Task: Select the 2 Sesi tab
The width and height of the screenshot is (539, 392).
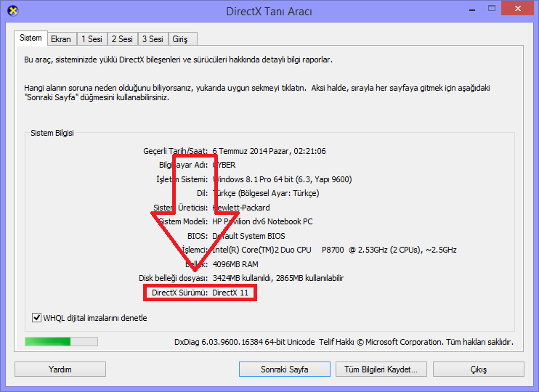Action: (122, 39)
